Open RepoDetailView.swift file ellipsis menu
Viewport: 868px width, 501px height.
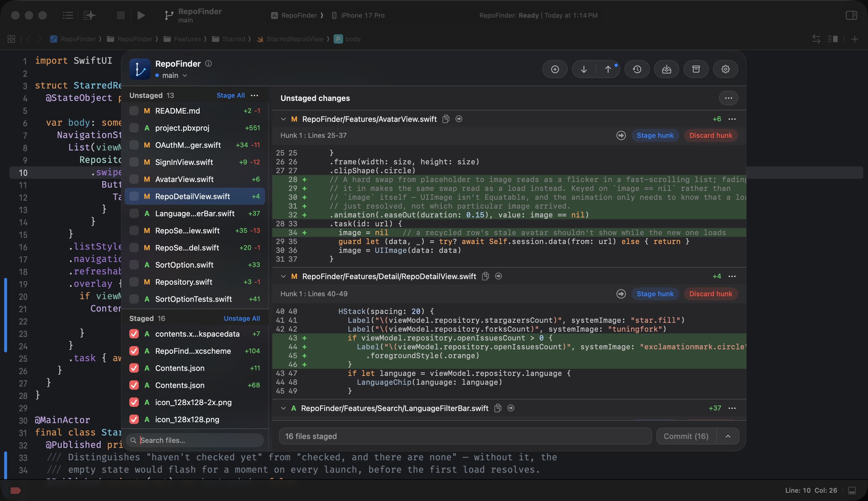732,276
